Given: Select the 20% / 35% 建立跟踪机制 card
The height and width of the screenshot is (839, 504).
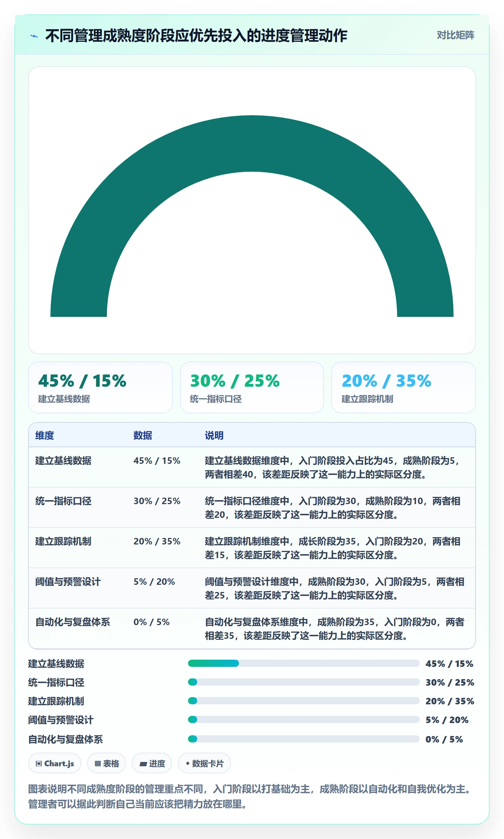Looking at the screenshot, I should pos(404,387).
